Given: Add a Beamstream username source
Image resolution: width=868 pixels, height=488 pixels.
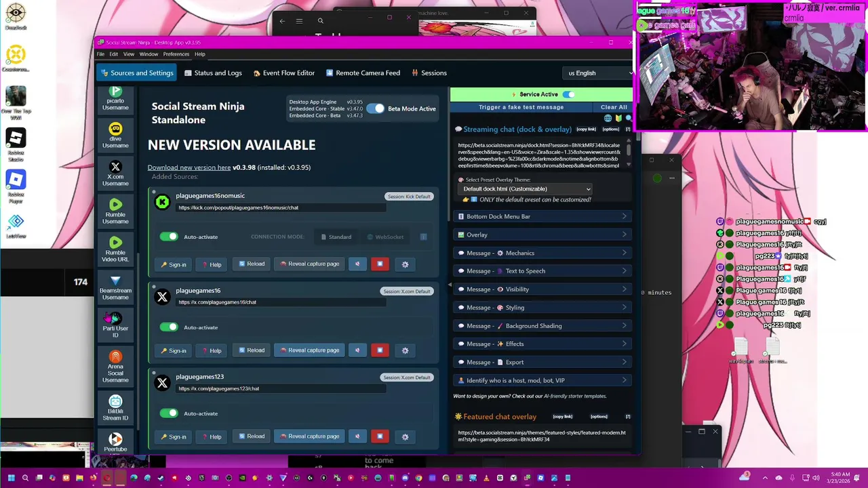Looking at the screenshot, I should 115,287.
